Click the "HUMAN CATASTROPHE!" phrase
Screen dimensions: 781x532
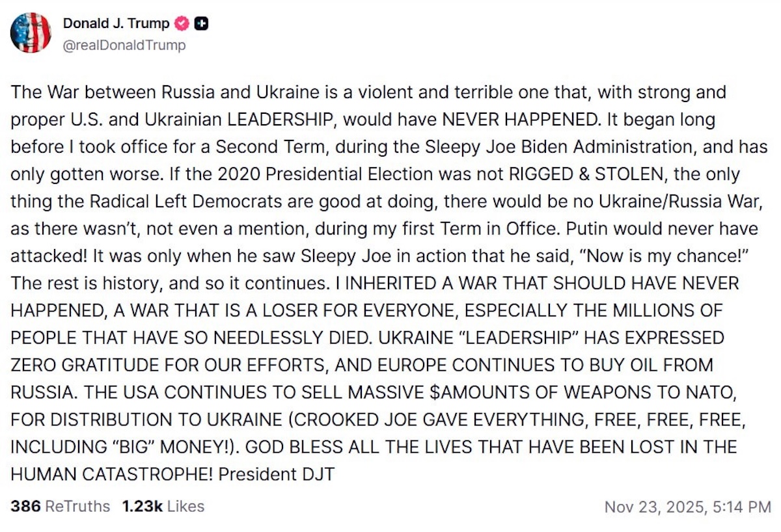click(112, 474)
